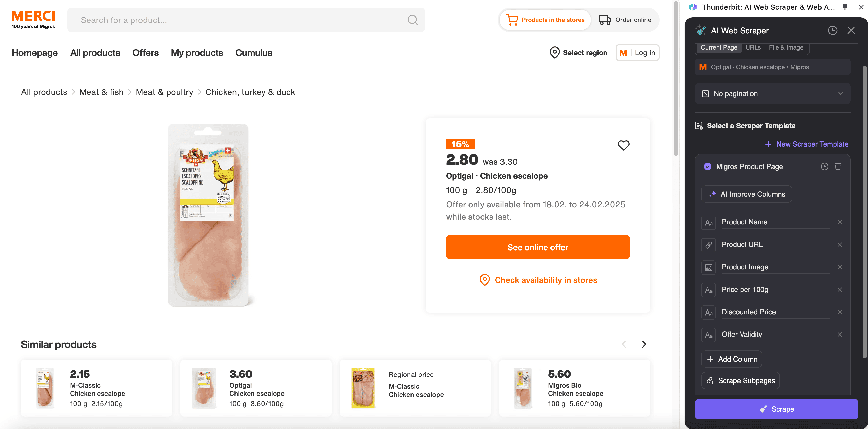
Task: Click the heart favorite icon on product
Action: (x=623, y=146)
